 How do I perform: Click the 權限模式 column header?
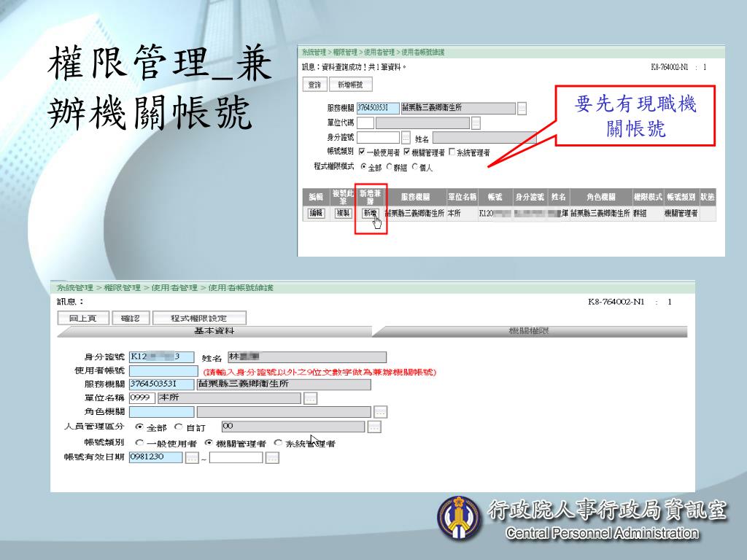pos(648,197)
